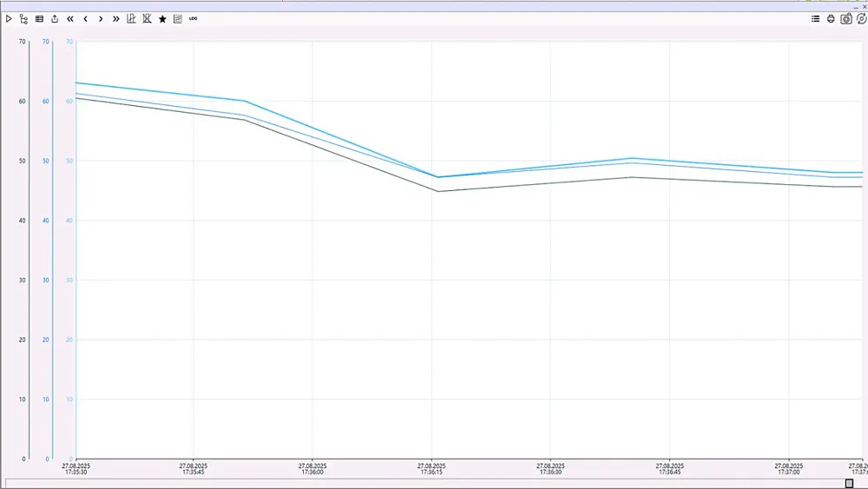
Task: Click the play triangle icon in toolbar
Action: point(9,18)
